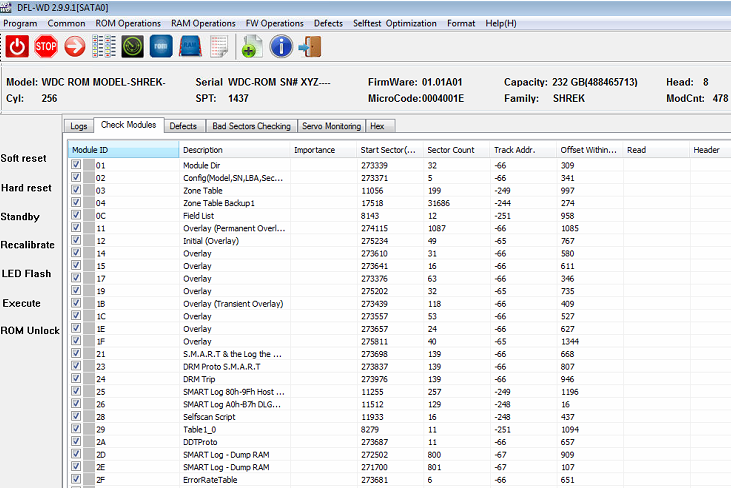Screen dimensions: 731x488
Task: Select the 'Table1_0' description cell
Action: coord(200,430)
